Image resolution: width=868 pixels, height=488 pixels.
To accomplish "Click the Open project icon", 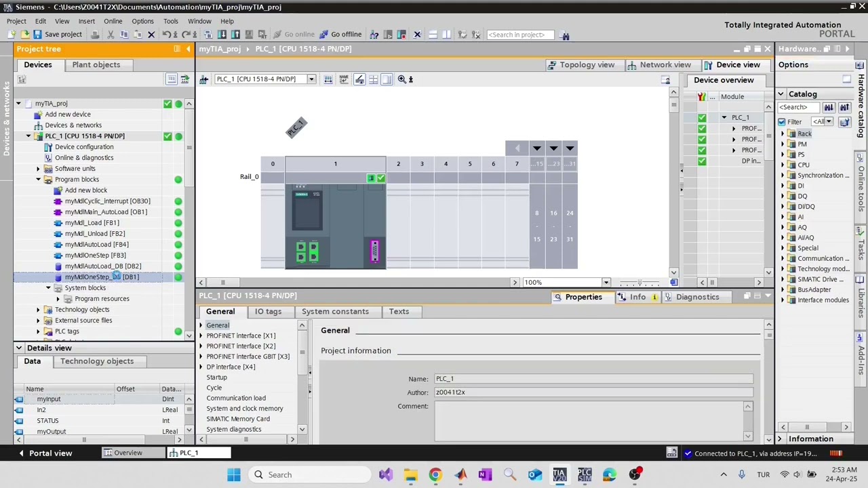I will [x=25, y=35].
